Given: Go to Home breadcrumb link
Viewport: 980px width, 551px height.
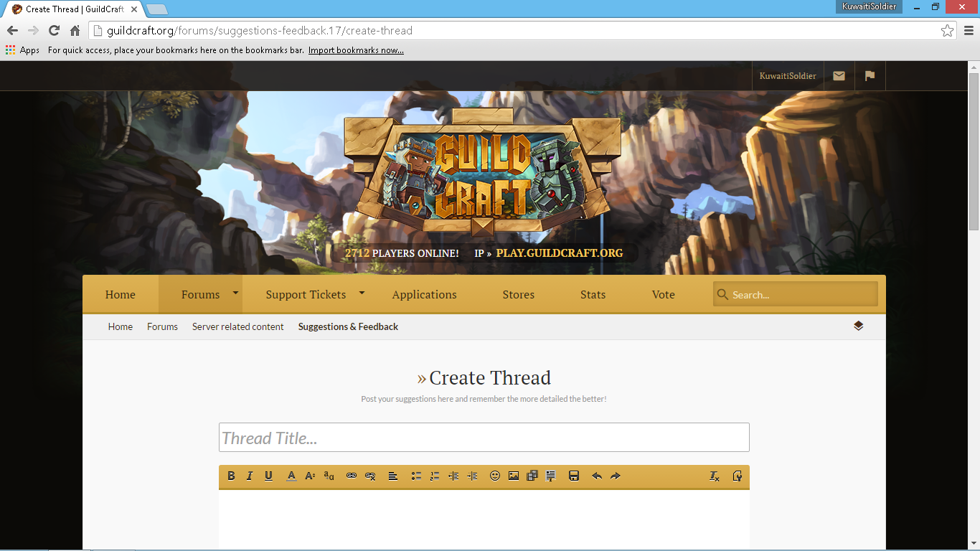Looking at the screenshot, I should pos(121,326).
